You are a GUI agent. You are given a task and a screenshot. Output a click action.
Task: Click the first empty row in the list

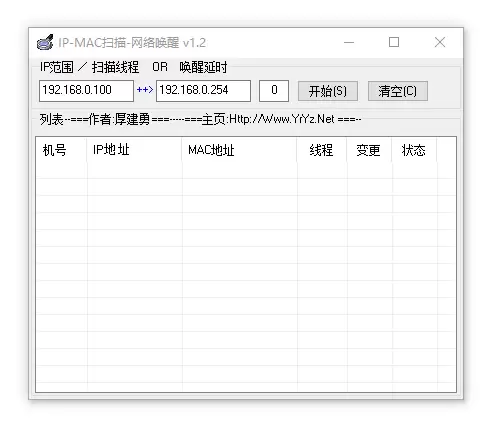[x=246, y=170]
